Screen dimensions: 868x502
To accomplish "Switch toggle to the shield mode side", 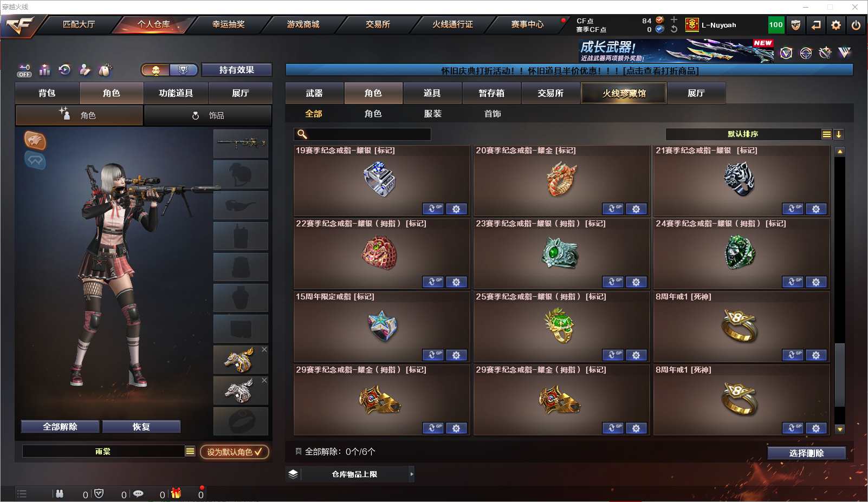I will coord(183,70).
